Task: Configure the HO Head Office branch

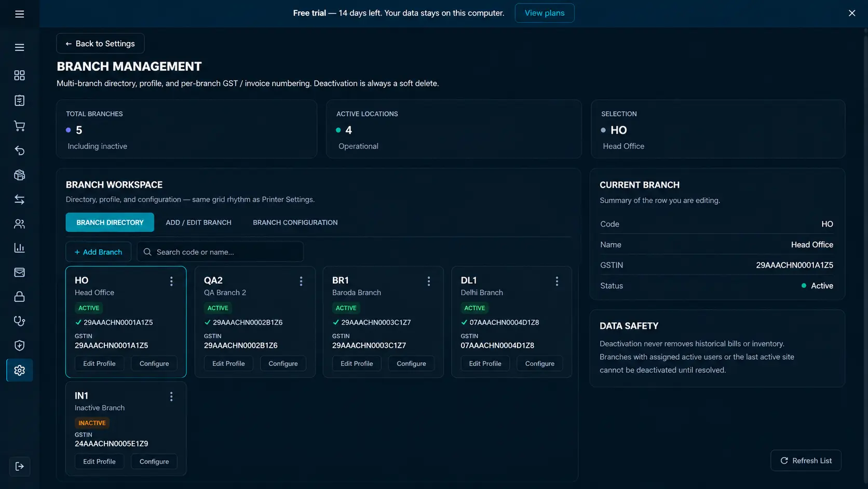Action: pos(154,364)
